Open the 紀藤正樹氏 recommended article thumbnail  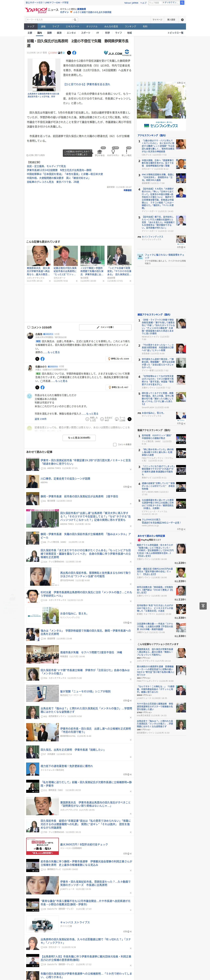[66, 256]
